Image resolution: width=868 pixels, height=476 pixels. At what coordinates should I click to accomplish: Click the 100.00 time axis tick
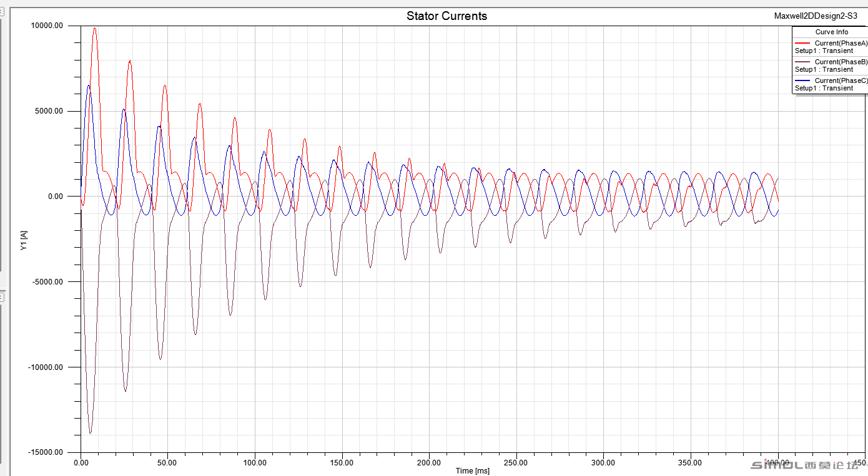coord(254,463)
